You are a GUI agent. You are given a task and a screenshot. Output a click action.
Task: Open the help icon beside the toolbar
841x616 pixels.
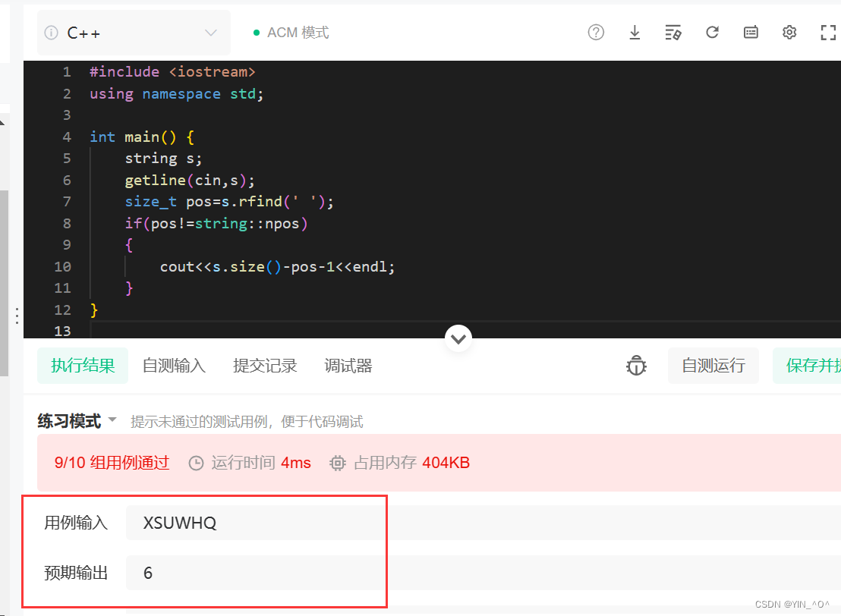coord(596,32)
